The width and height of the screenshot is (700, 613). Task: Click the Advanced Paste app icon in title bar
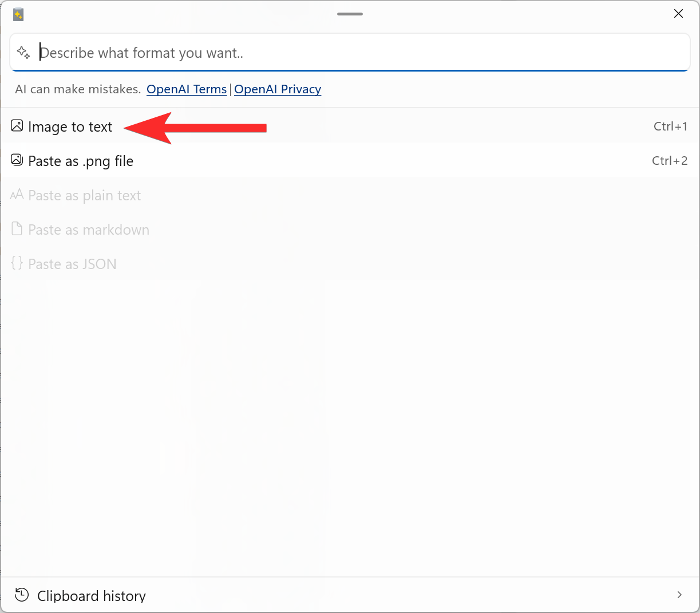click(18, 15)
